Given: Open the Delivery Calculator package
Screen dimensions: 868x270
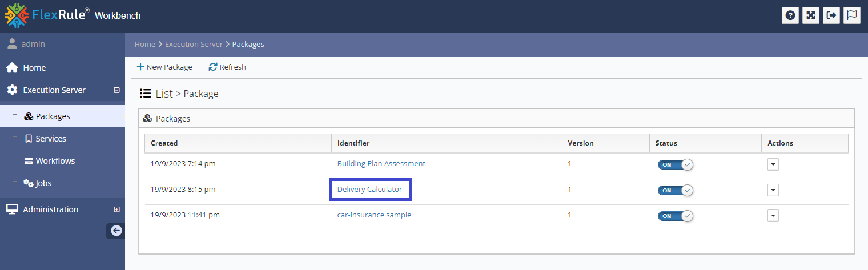Looking at the screenshot, I should 369,189.
